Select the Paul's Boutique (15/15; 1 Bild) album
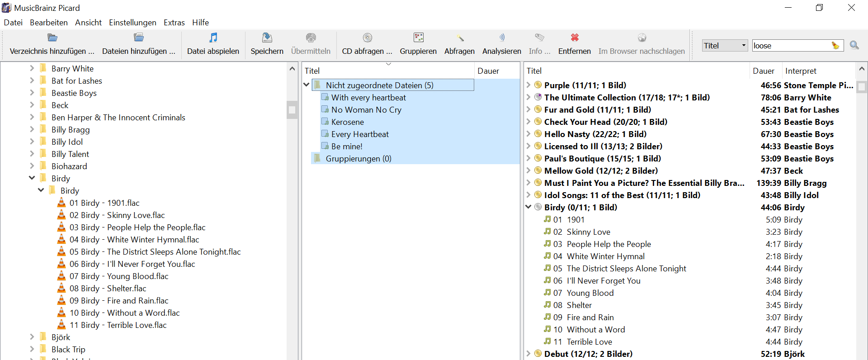This screenshot has width=868, height=360. point(603,158)
